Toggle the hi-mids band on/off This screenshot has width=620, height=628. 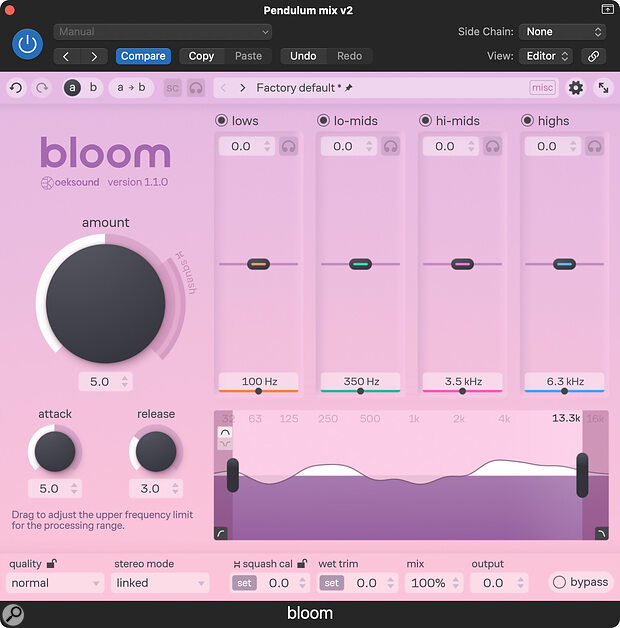point(425,121)
